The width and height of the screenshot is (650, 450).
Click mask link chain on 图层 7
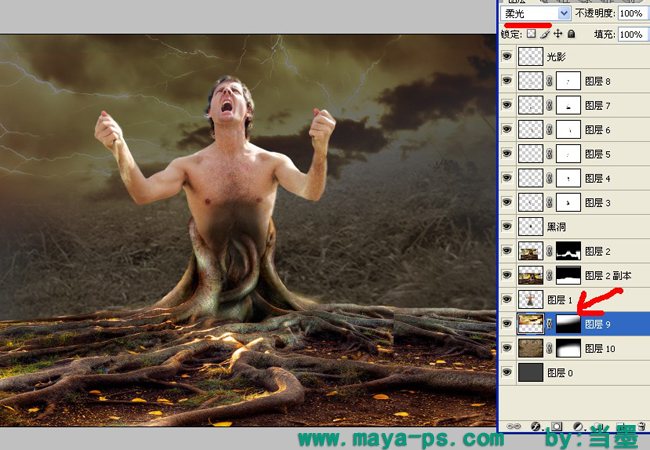pos(549,105)
